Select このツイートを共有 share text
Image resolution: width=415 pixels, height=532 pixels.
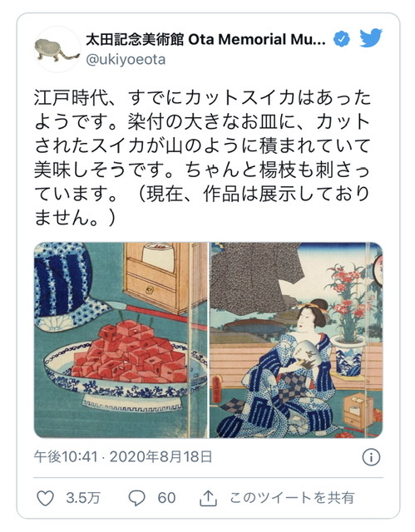pos(292,498)
